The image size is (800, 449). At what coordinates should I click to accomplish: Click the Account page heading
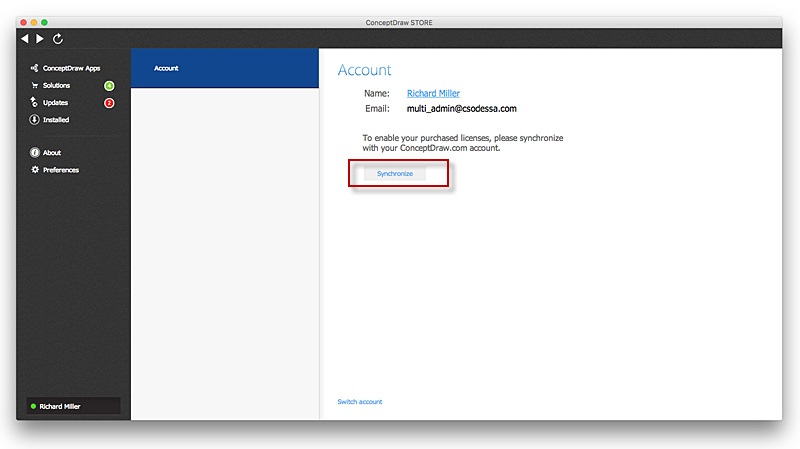[364, 70]
